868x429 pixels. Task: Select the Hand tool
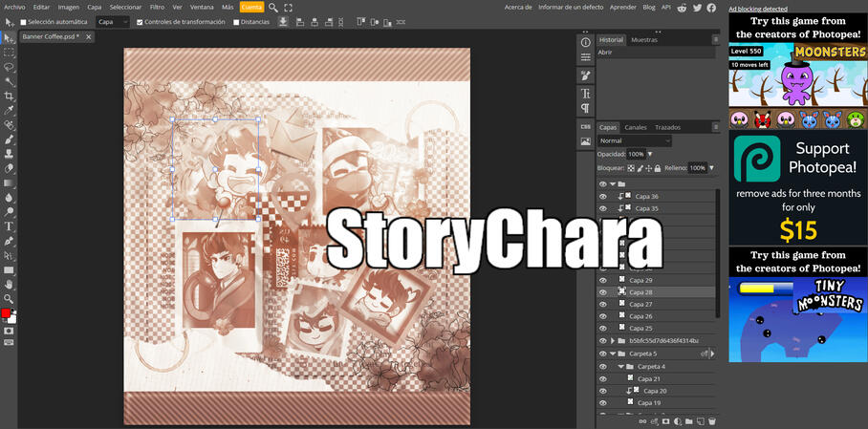[10, 284]
